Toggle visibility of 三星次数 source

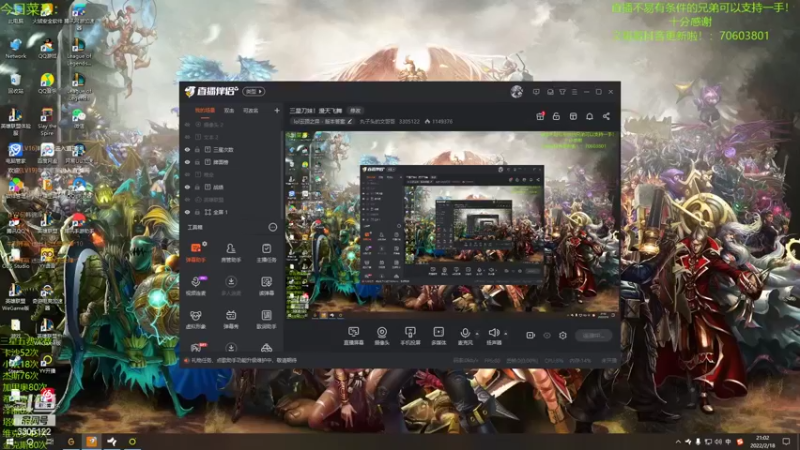click(x=187, y=149)
